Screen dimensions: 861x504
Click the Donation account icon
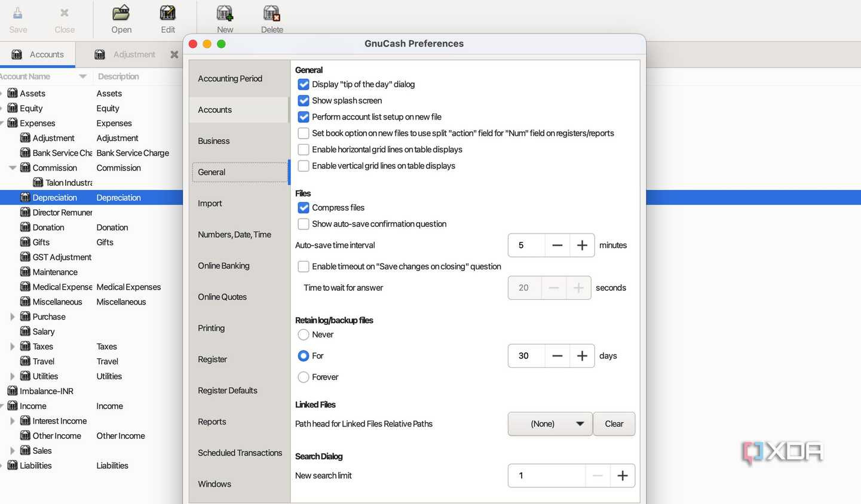[x=25, y=227]
